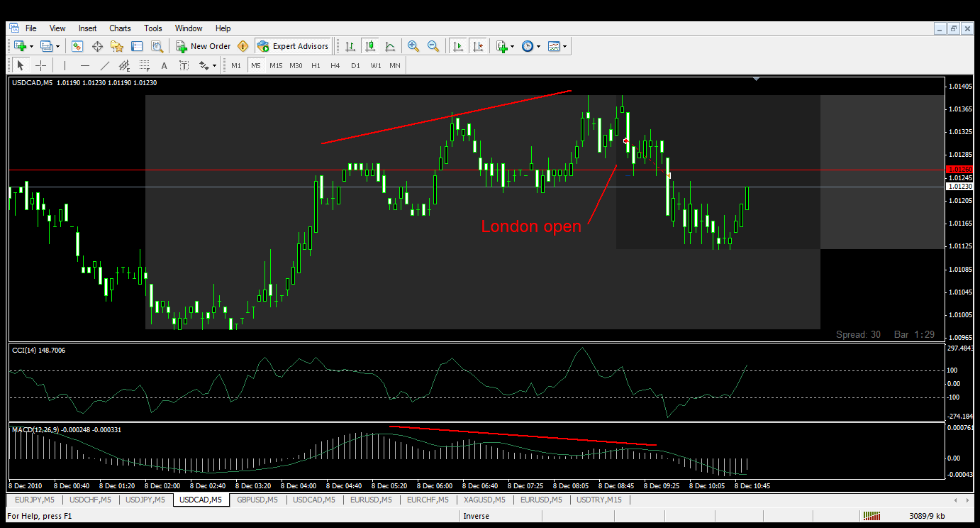Viewport: 980px width, 528px height.
Task: Show the Terminal panel icon
Action: (137, 46)
